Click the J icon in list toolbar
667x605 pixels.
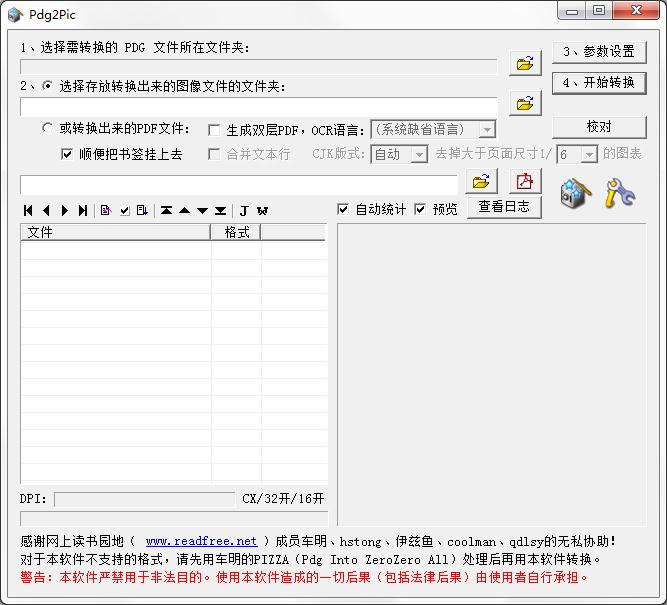coord(244,210)
